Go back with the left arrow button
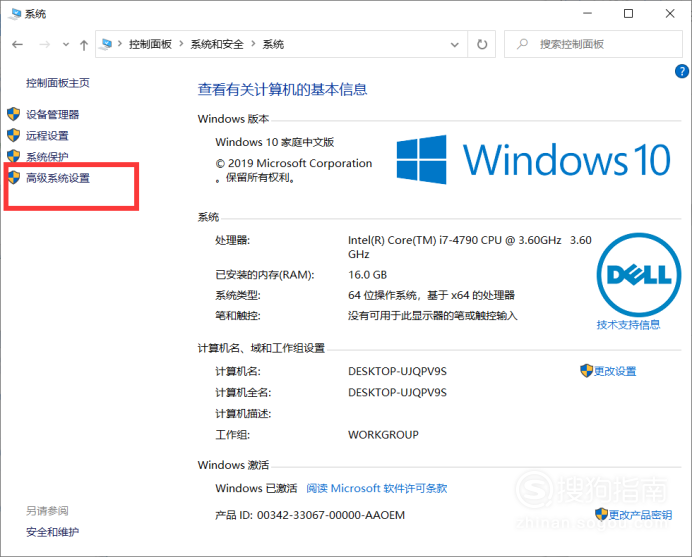 (x=17, y=44)
